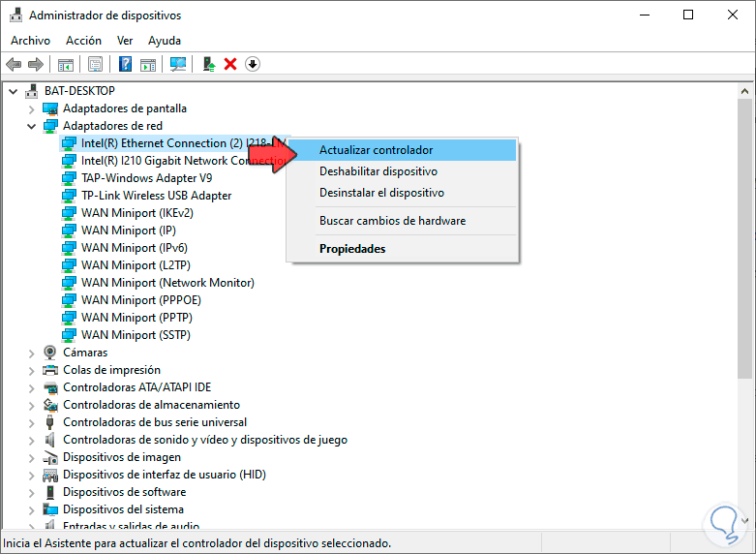Select WAN Miniport (PPTP)

136,317
